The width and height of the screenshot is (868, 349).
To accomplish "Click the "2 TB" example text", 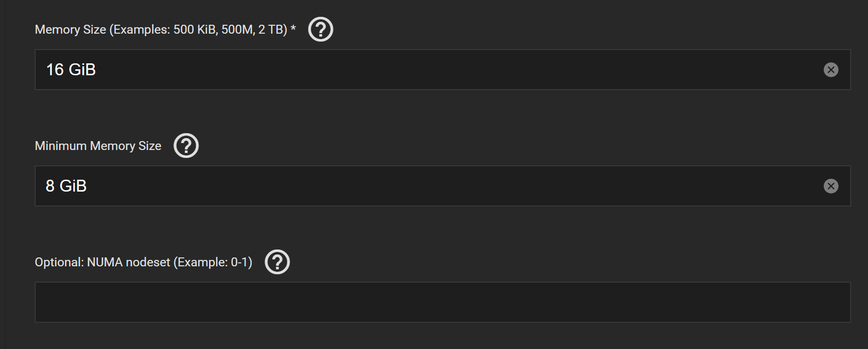I will pos(271,30).
